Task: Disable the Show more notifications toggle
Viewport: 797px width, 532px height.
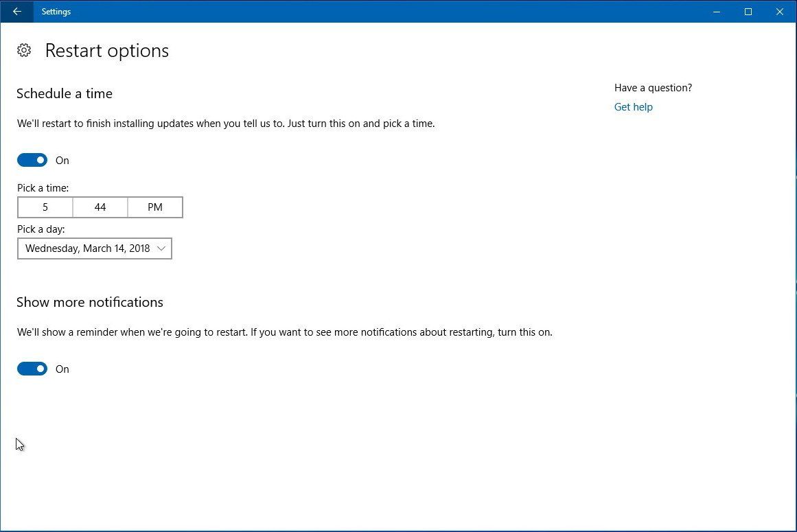Action: [32, 369]
